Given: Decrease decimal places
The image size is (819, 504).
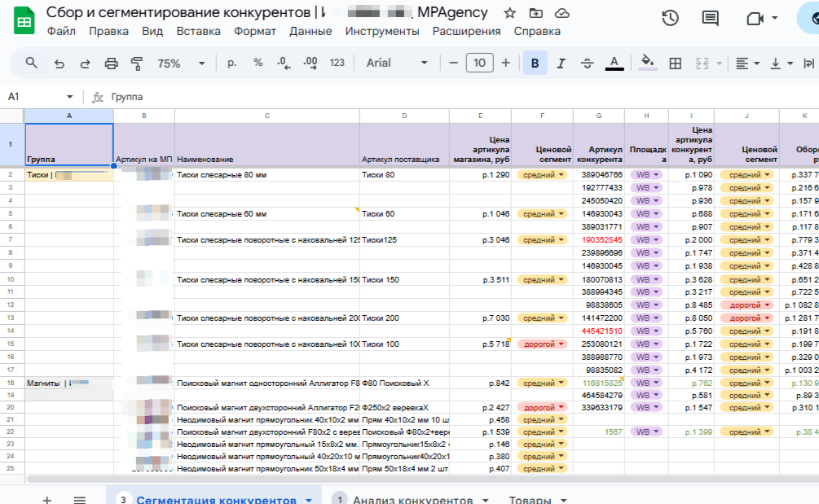Looking at the screenshot, I should pyautogui.click(x=284, y=64).
